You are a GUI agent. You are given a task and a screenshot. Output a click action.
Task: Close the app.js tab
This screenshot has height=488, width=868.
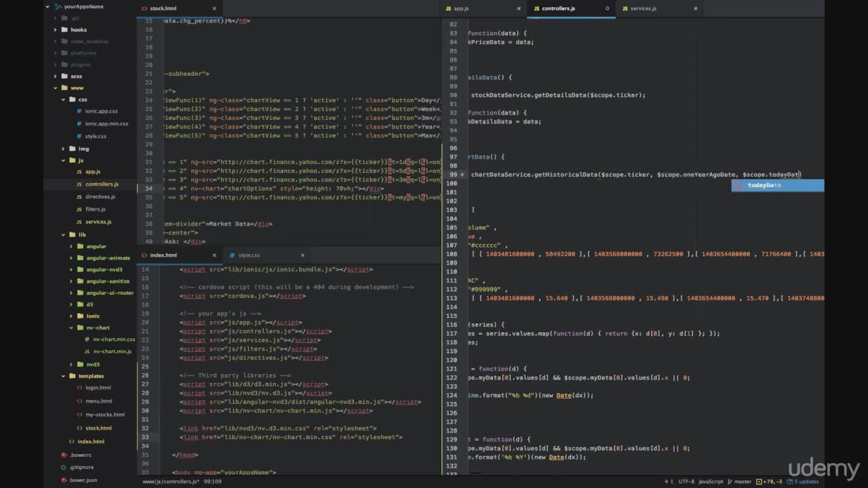pyautogui.click(x=519, y=8)
